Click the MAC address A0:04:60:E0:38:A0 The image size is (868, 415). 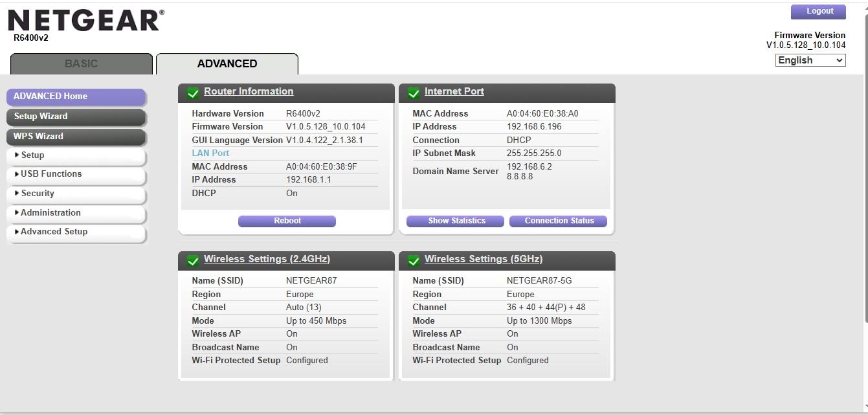pos(542,114)
